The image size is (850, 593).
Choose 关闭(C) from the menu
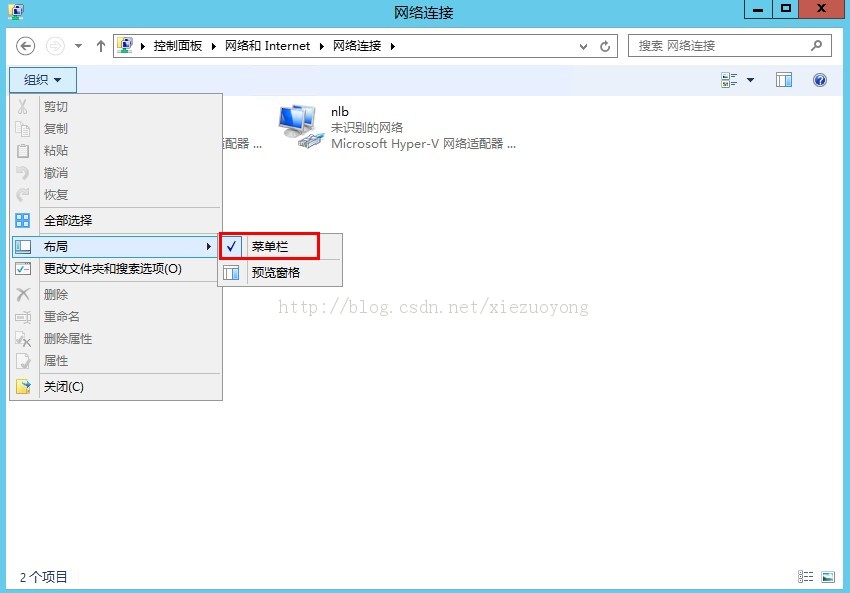(x=116, y=387)
